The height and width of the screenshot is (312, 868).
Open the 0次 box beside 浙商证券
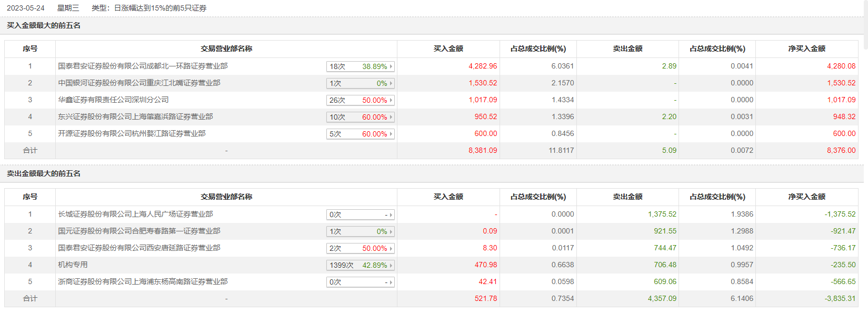[360, 282]
